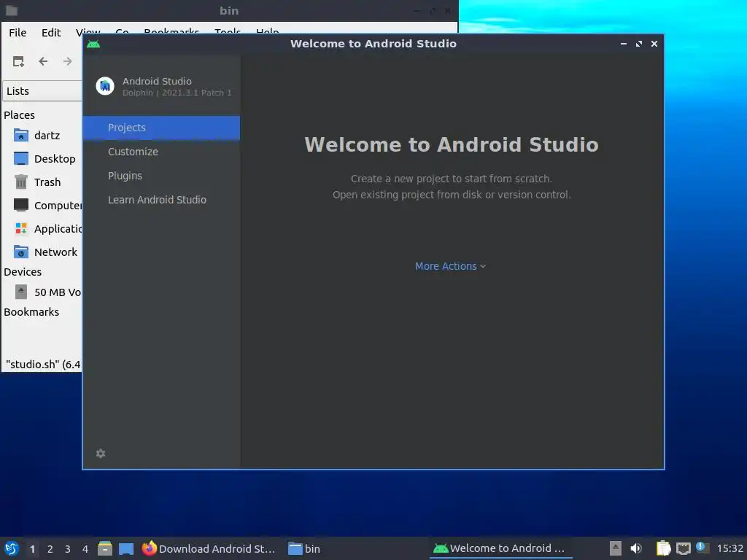Switch to workspace 2
This screenshot has width=747, height=560.
point(50,549)
